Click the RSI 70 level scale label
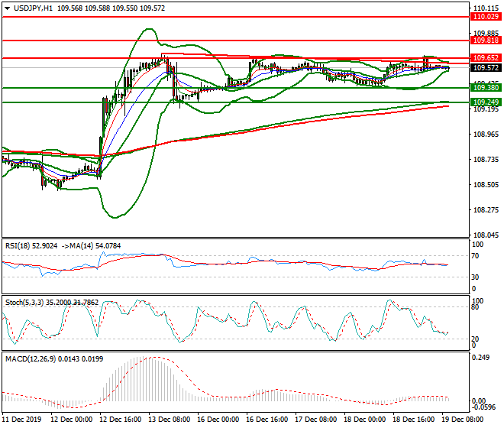The image size is (504, 428). tap(475, 256)
